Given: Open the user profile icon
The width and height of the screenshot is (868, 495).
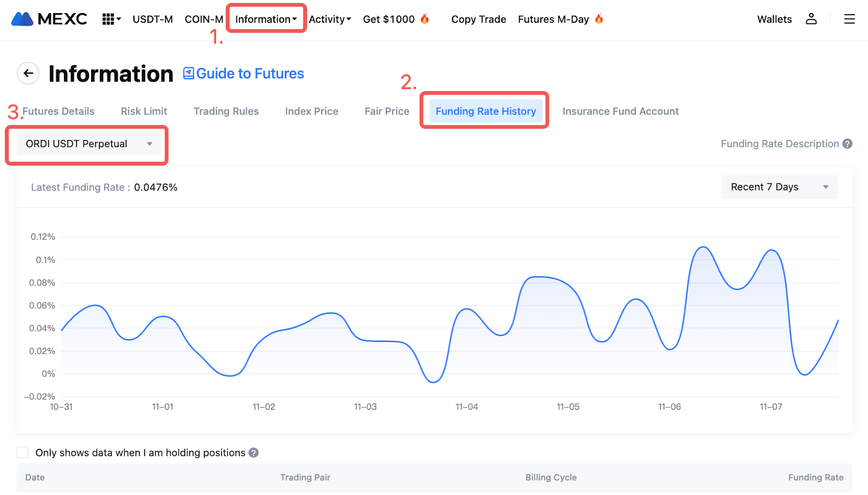Looking at the screenshot, I should point(811,19).
